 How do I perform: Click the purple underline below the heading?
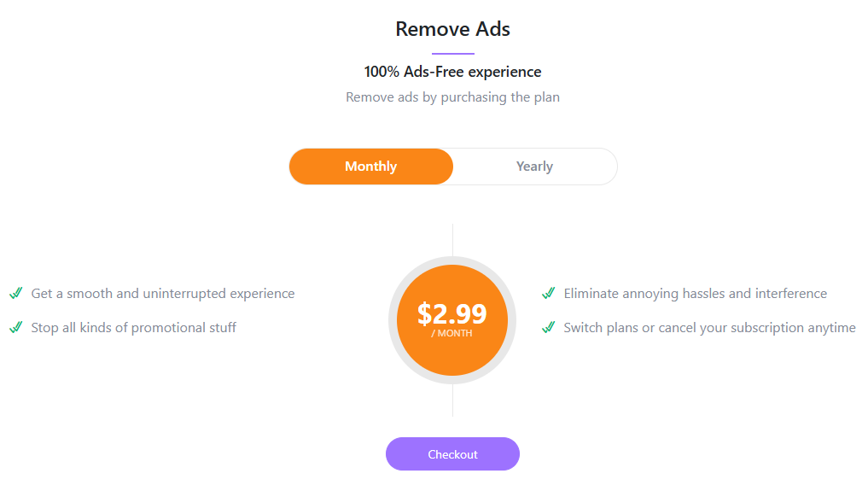[x=452, y=54]
